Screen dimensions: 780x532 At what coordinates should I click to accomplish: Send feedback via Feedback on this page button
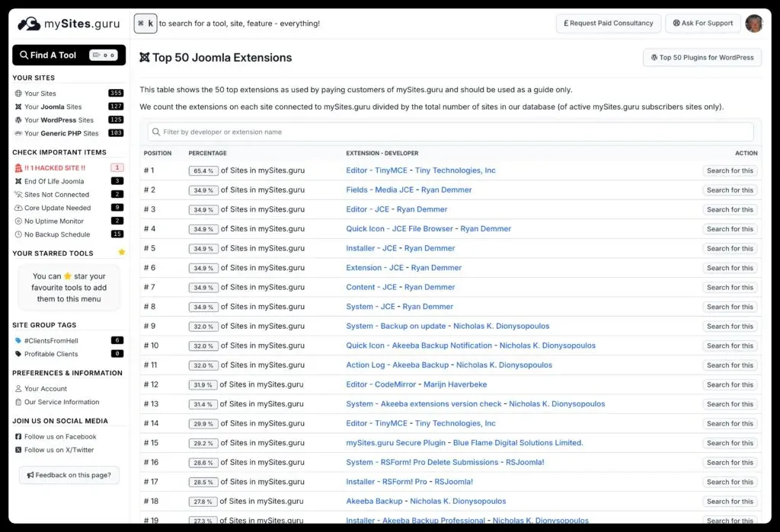tap(69, 474)
